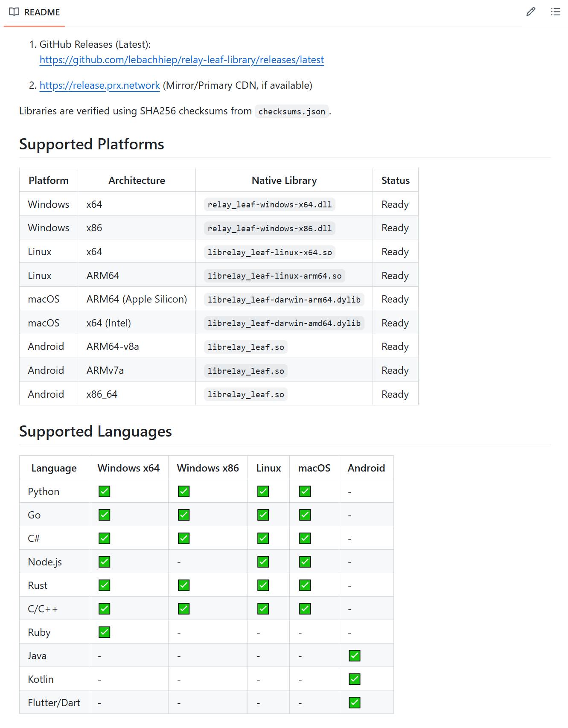568x728 pixels.
Task: Click Kotlin's Android green checkmark
Action: click(x=355, y=679)
